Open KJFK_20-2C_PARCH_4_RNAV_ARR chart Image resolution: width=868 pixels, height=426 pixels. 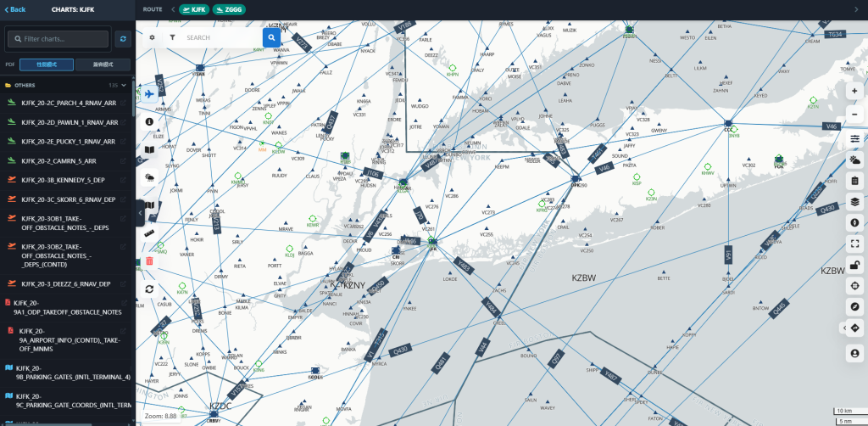click(x=70, y=103)
